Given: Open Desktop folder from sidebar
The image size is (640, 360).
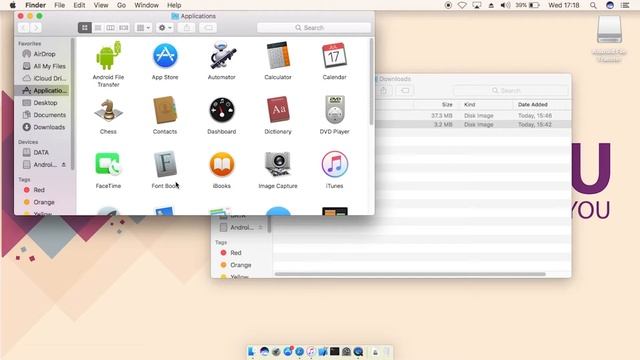Looking at the screenshot, I should pos(44,103).
